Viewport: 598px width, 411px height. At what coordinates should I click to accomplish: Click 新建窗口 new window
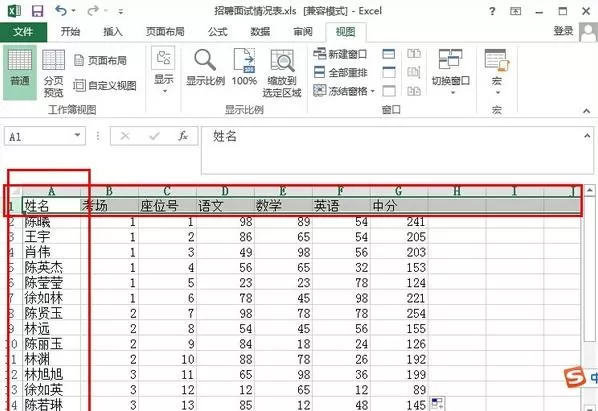tap(340, 54)
